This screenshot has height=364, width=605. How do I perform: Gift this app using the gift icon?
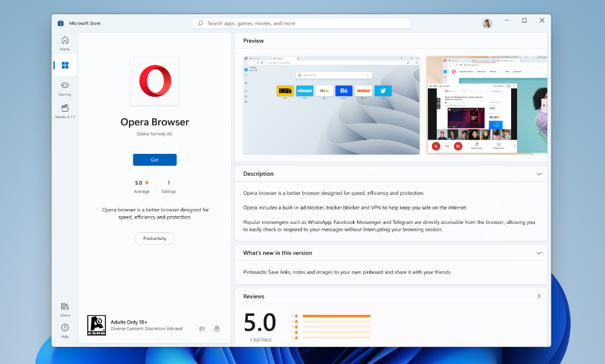[x=217, y=329]
